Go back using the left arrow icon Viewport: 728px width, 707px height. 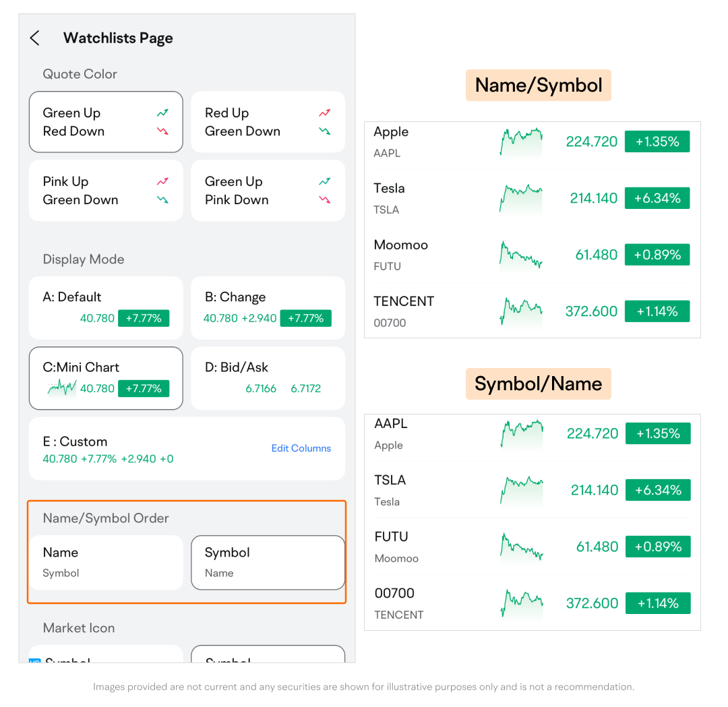(x=35, y=38)
